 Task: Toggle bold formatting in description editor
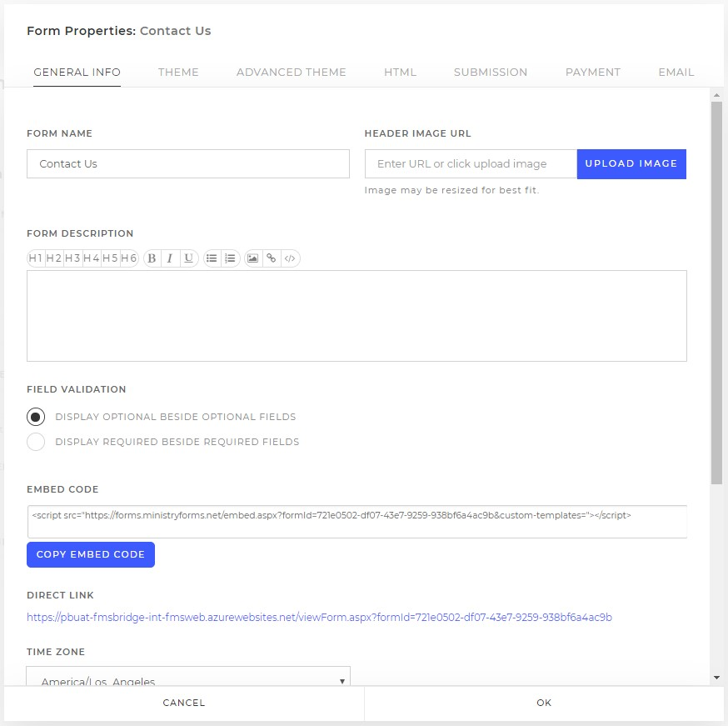[152, 258]
